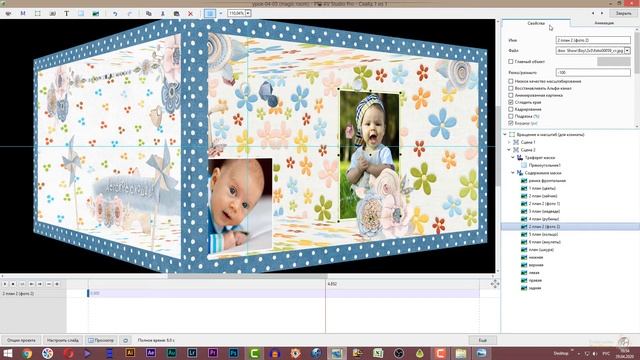The height and width of the screenshot is (360, 640).
Task: Click the move icon right of the timeline
Action: pyautogui.click(x=495, y=284)
